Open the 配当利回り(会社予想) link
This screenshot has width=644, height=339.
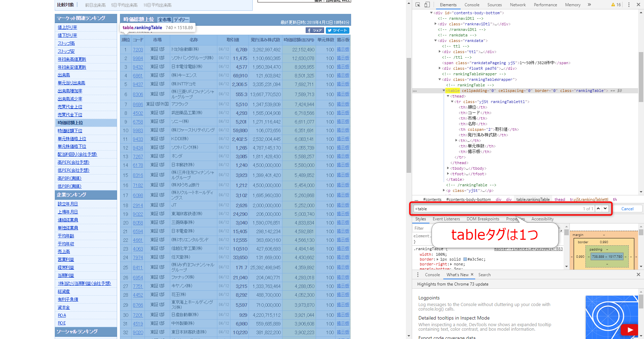tap(77, 154)
